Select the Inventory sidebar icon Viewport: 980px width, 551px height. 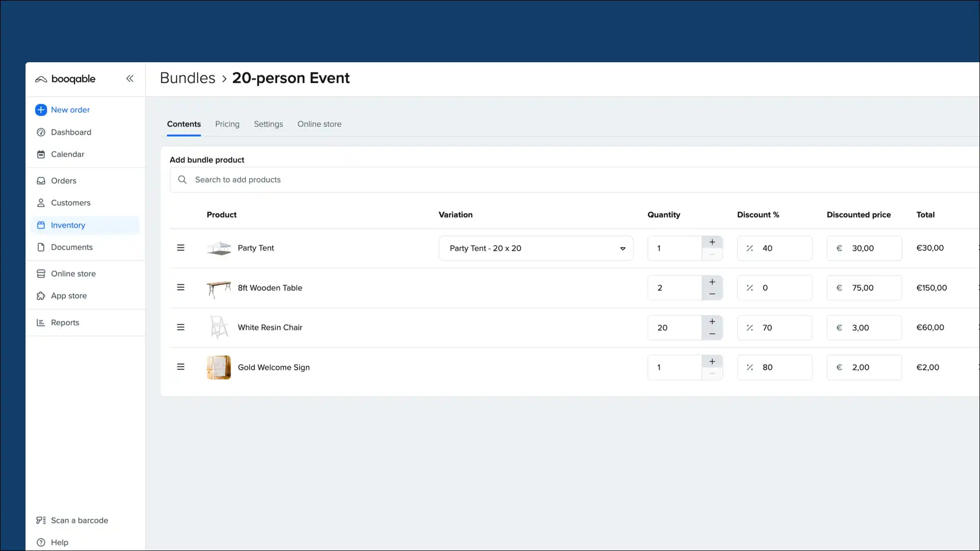pyautogui.click(x=41, y=225)
